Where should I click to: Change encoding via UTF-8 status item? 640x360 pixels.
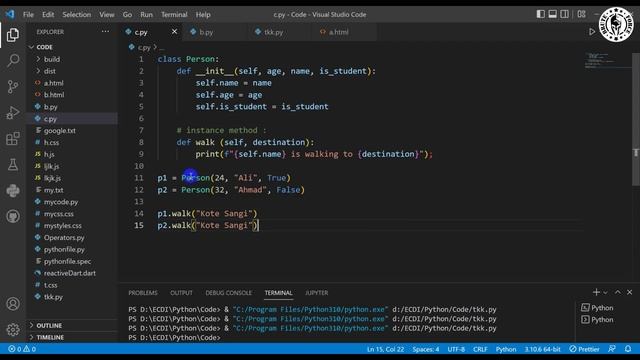tap(456, 349)
